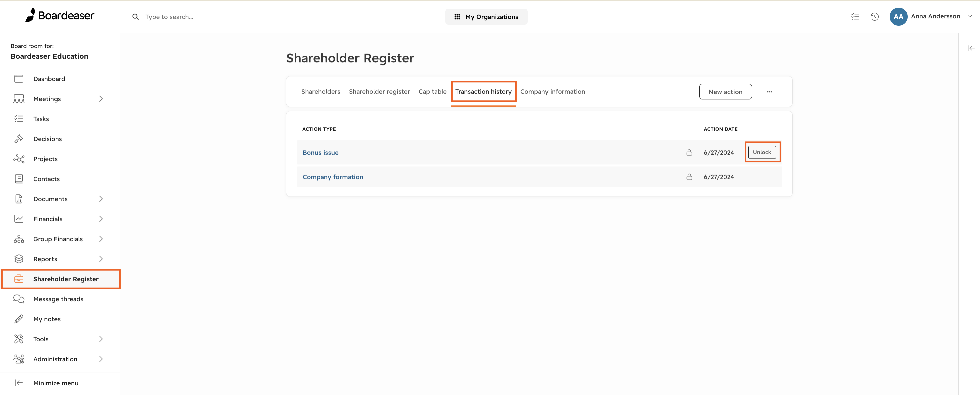
Task: Open the My Organizations button
Action: pyautogui.click(x=486, y=17)
